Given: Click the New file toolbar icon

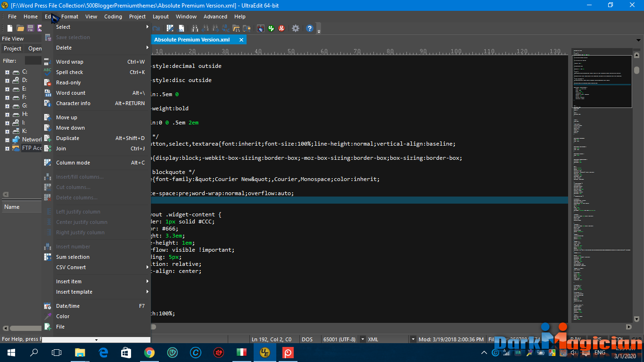Looking at the screenshot, I should pos(9,28).
